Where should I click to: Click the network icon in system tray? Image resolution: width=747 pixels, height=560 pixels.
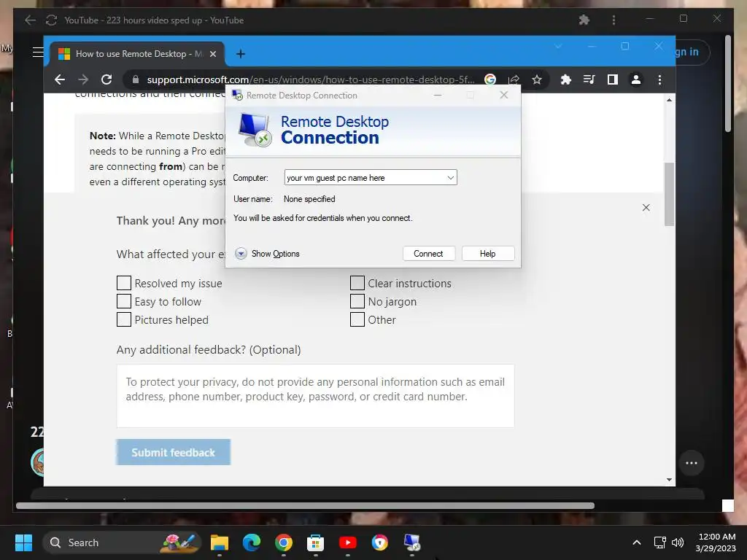pos(659,542)
